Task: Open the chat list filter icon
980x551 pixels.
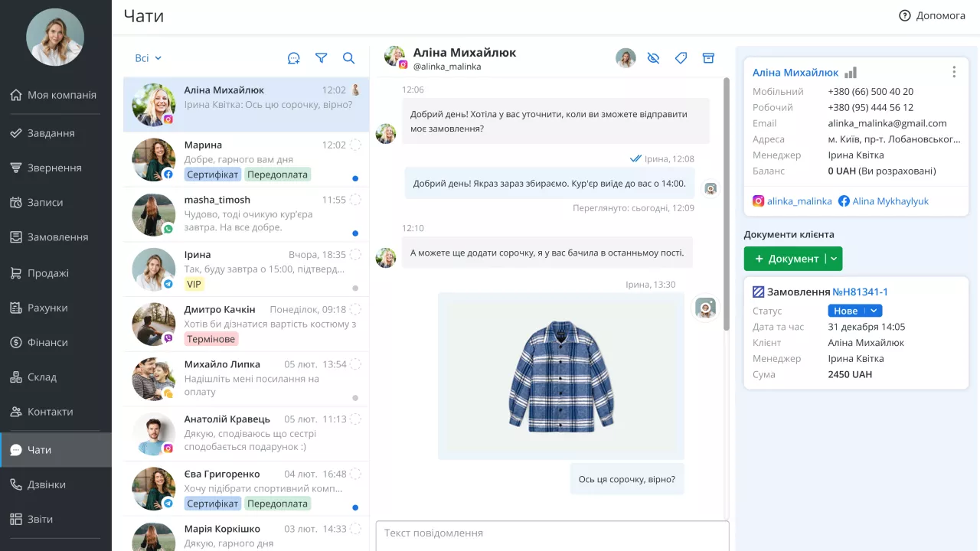Action: [322, 58]
